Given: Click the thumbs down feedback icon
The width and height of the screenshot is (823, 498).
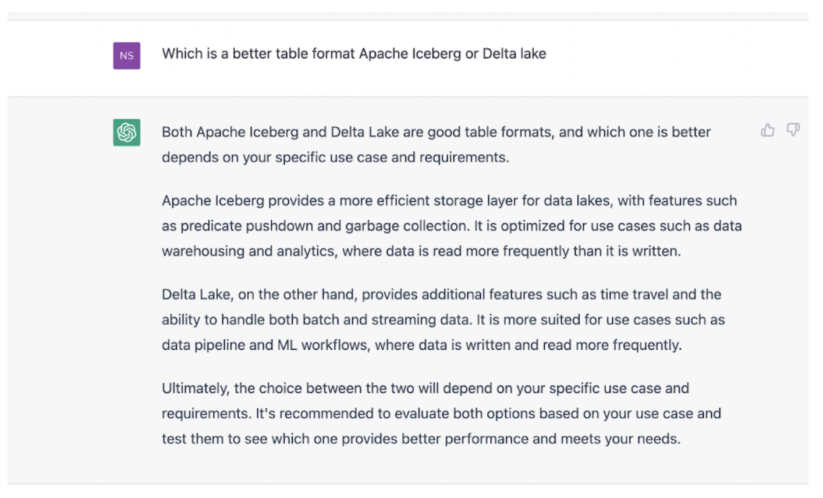Looking at the screenshot, I should pos(793,130).
